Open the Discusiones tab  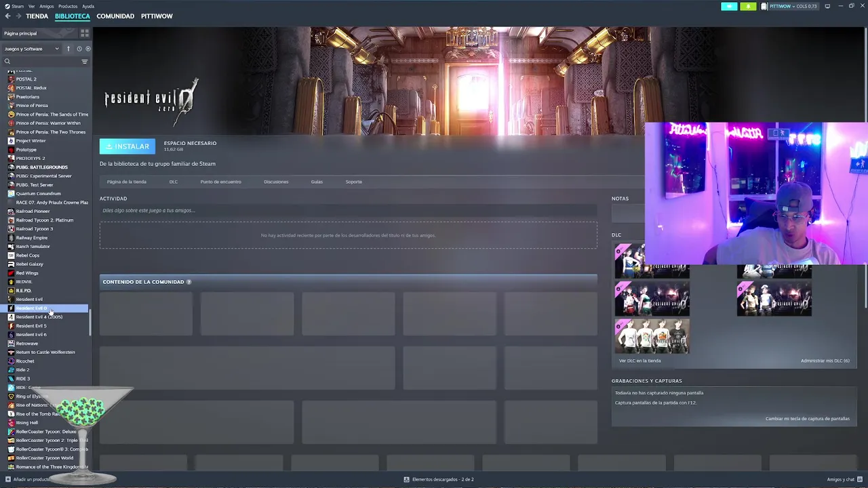pyautogui.click(x=276, y=182)
